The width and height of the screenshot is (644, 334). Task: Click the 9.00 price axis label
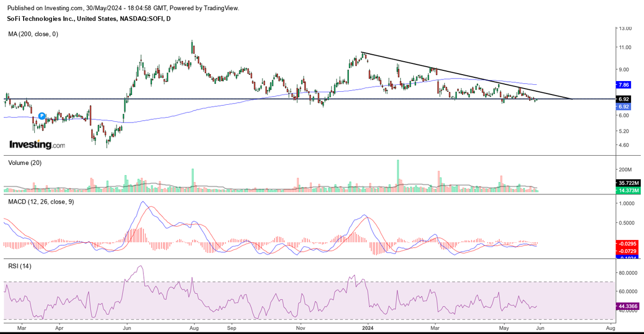(x=623, y=69)
